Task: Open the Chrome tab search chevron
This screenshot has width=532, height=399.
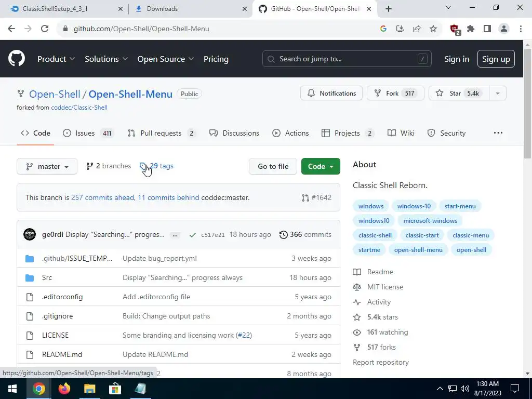Action: pos(448,7)
